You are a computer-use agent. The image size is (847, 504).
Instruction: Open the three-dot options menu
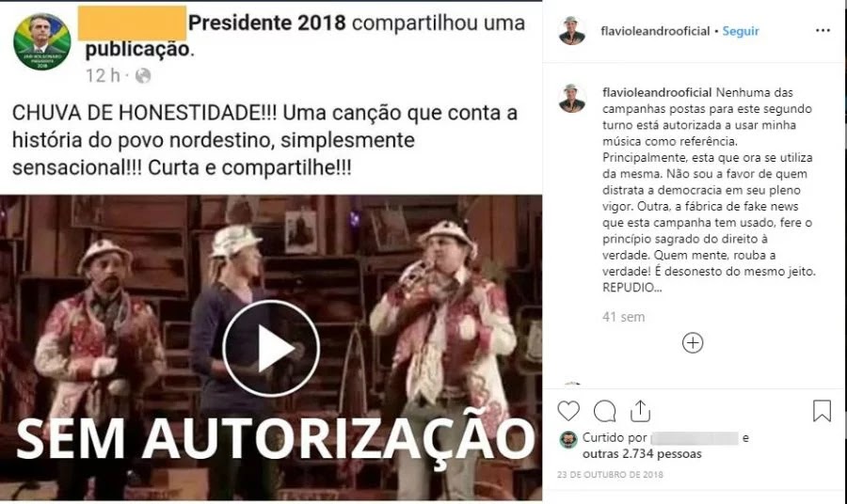point(823,31)
